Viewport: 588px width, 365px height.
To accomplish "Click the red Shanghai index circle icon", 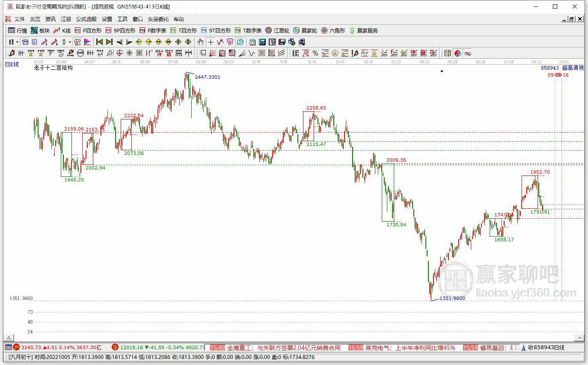I will click(x=16, y=347).
